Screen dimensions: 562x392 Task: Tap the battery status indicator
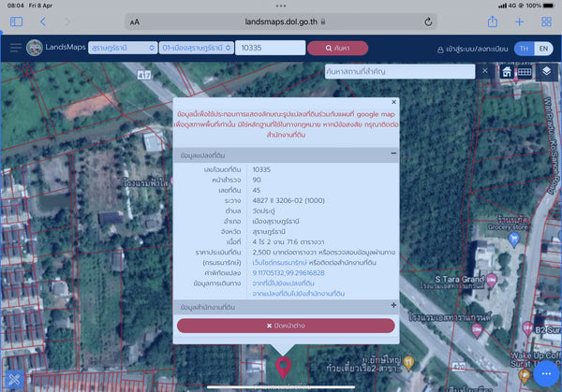click(x=549, y=6)
